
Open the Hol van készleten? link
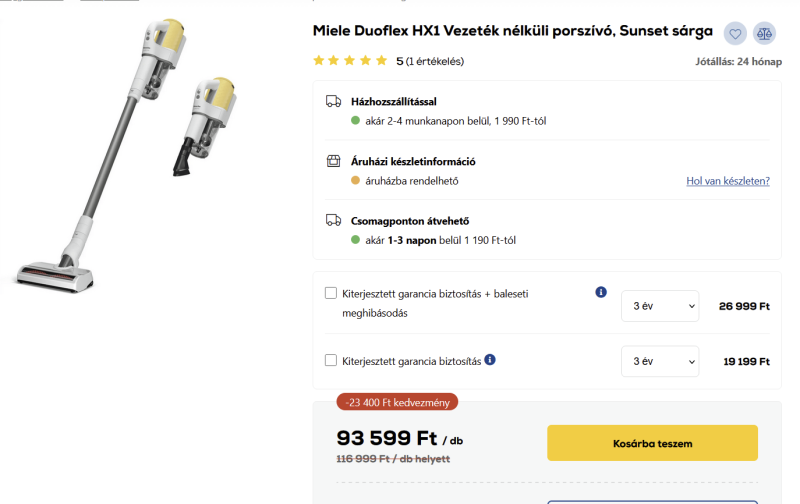[727, 181]
